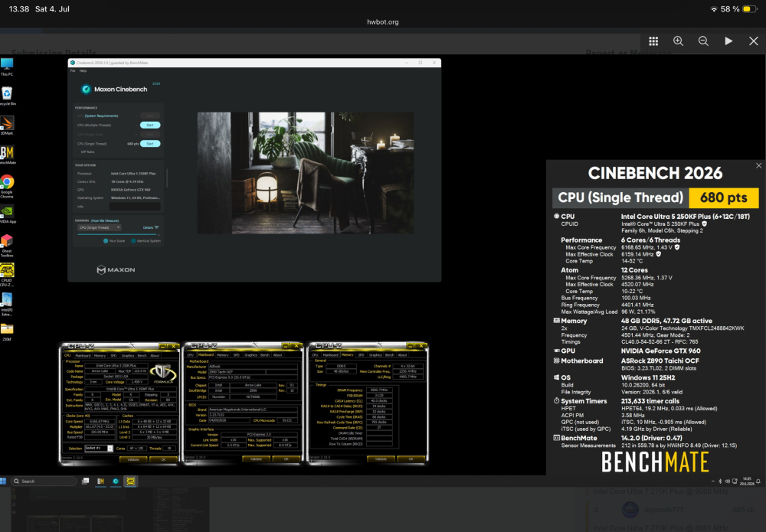
Task: Start the CPU (Multiple Threads) benchmark
Action: [x=150, y=125]
